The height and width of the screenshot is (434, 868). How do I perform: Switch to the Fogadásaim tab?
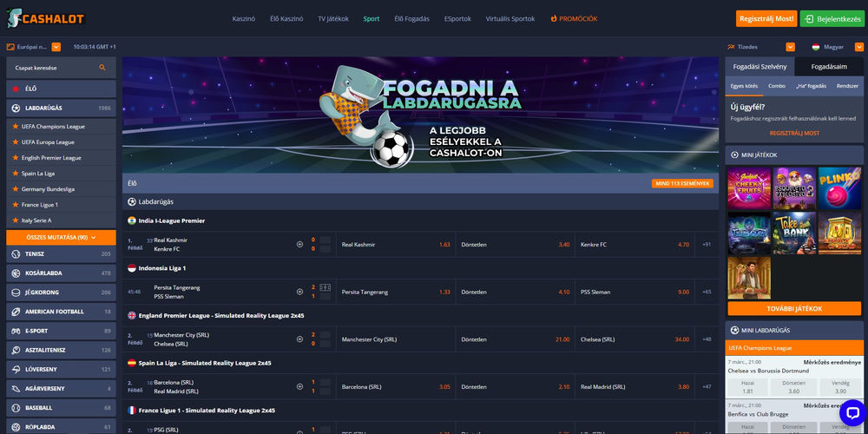(829, 67)
